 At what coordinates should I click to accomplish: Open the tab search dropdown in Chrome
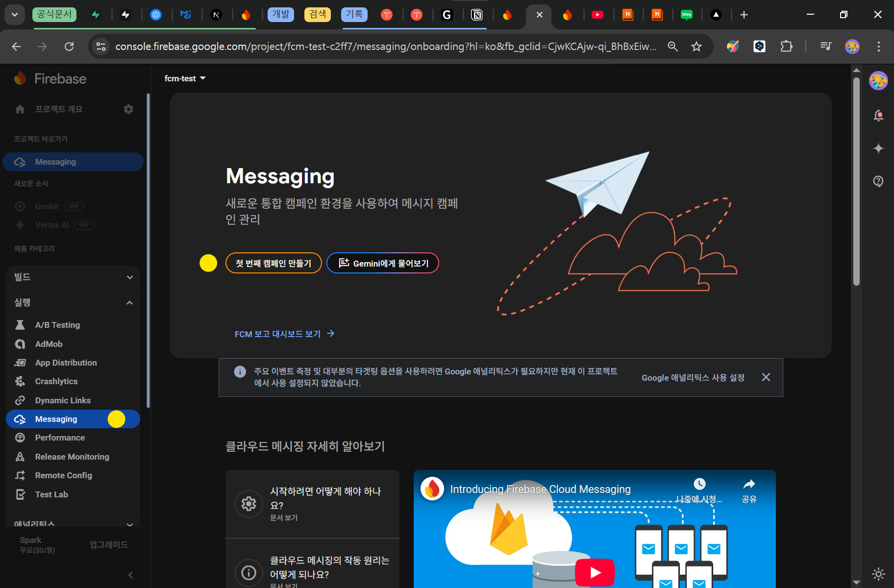15,15
